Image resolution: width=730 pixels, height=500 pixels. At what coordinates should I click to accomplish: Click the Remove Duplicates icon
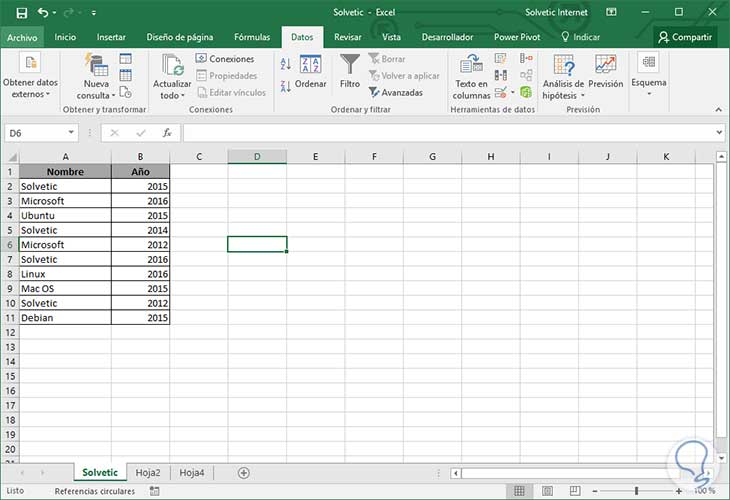(x=500, y=75)
